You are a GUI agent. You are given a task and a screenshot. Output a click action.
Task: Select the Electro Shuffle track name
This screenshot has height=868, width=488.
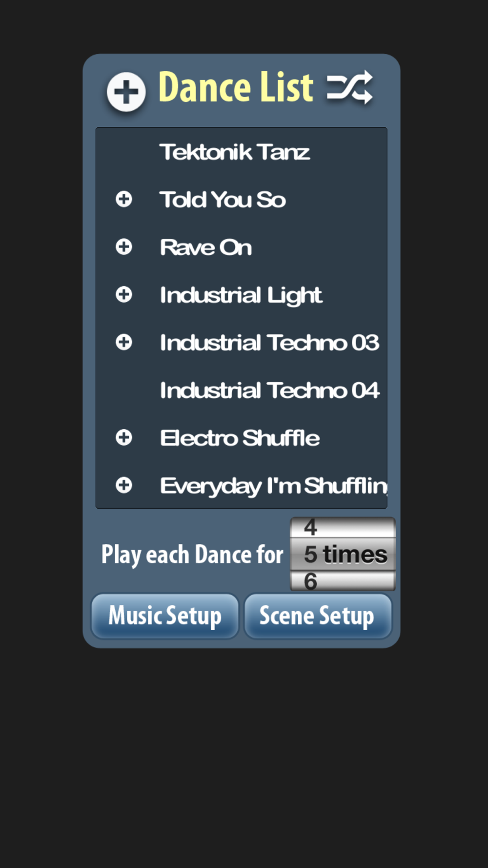tap(240, 438)
